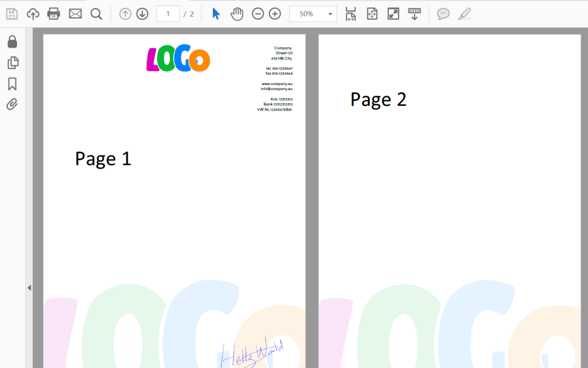Toggle full screen view mode
This screenshot has width=588, height=368.
pos(393,14)
